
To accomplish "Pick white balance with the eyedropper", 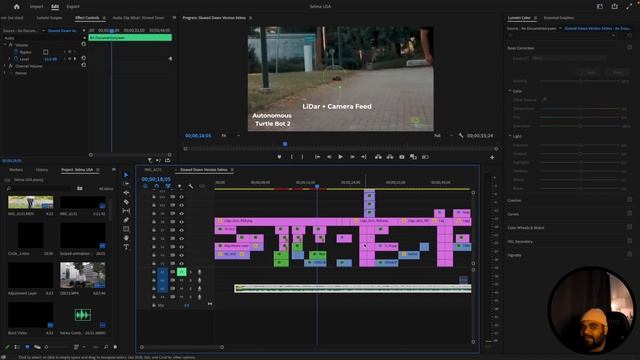I will pos(544,100).
